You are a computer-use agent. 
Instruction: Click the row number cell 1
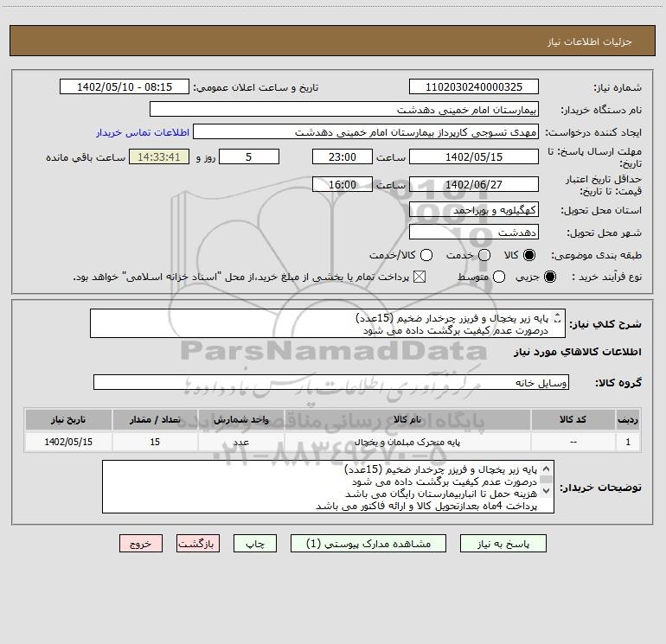pyautogui.click(x=628, y=442)
